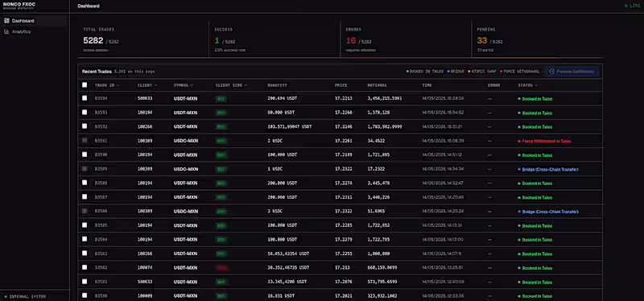Click client 100074

[145, 268]
